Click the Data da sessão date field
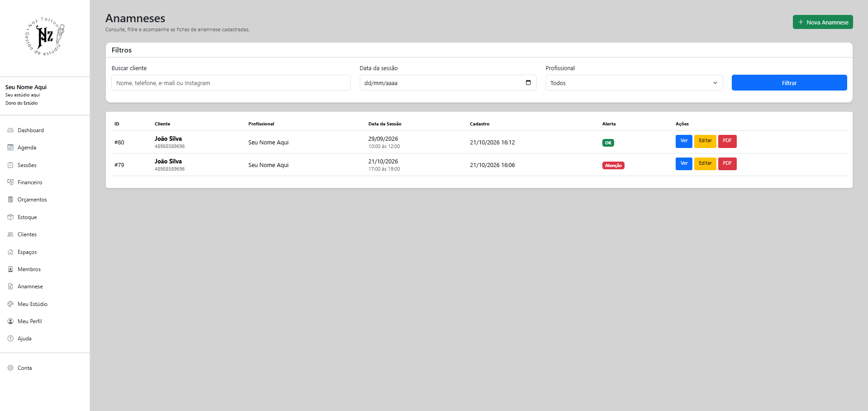The image size is (868, 411). tap(448, 83)
